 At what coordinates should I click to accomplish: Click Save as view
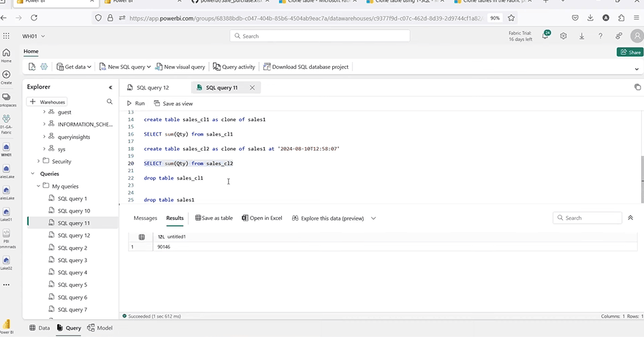[174, 103]
